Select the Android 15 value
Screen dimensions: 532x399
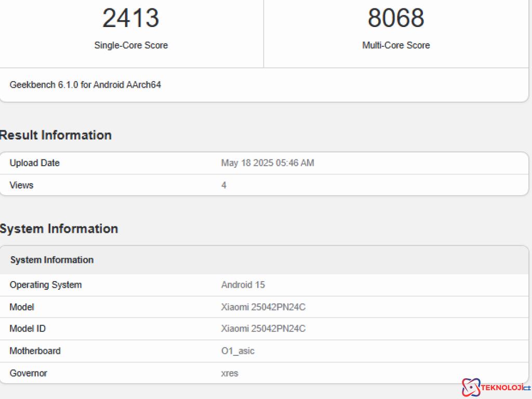[243, 285]
